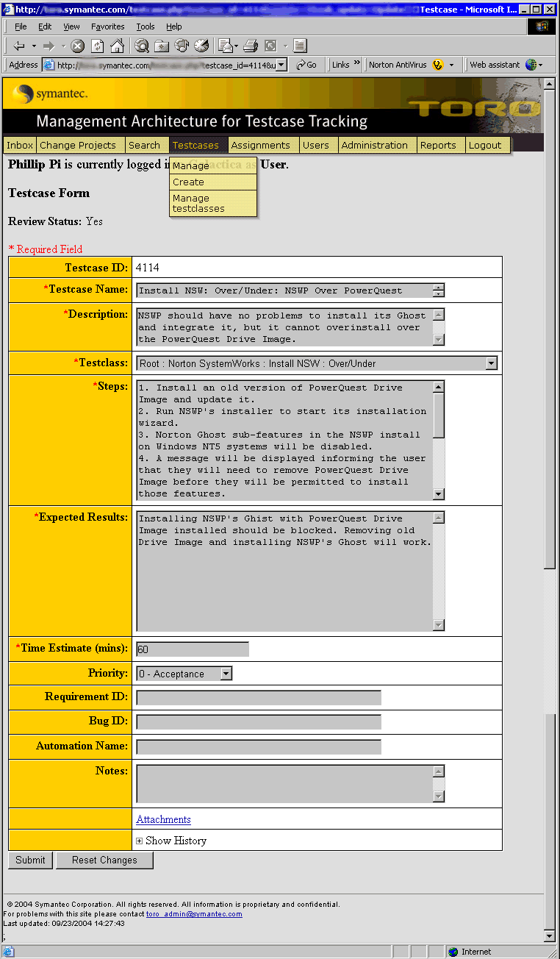Image resolution: width=560 pixels, height=959 pixels.
Task: Click the browser Back arrow
Action: click(x=19, y=46)
